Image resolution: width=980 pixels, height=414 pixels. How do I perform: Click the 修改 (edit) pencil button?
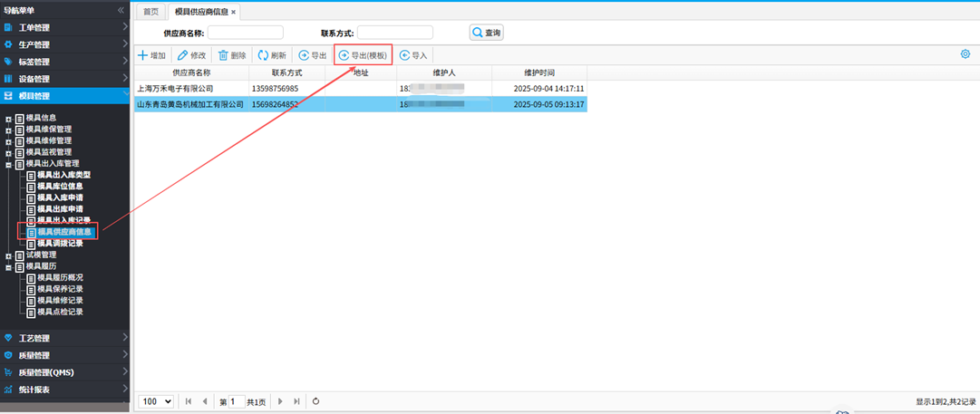coord(192,55)
